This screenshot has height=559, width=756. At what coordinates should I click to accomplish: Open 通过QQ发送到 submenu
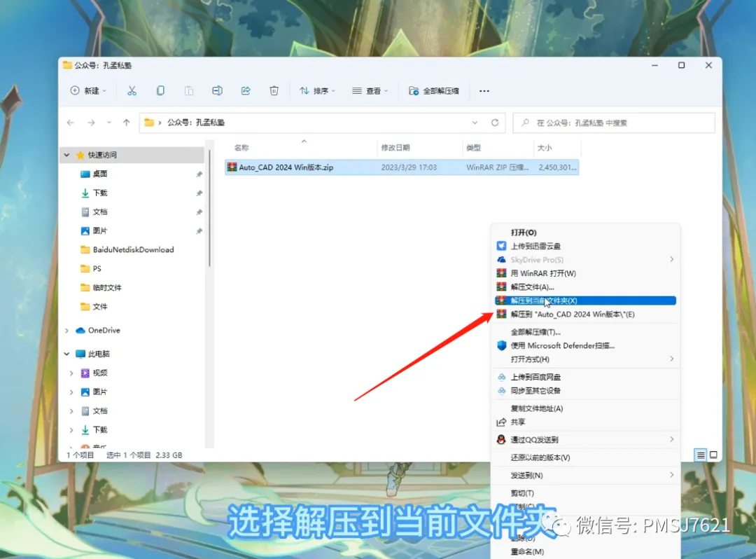point(585,439)
